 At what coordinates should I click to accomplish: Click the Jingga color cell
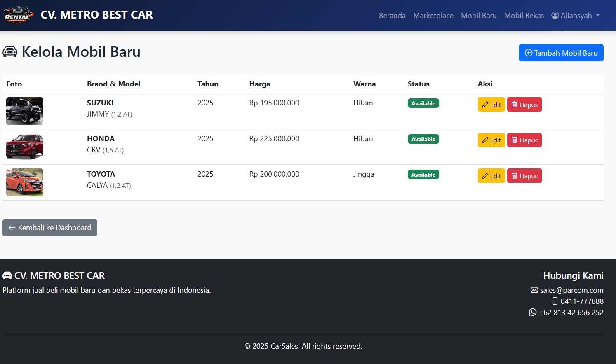pos(364,174)
